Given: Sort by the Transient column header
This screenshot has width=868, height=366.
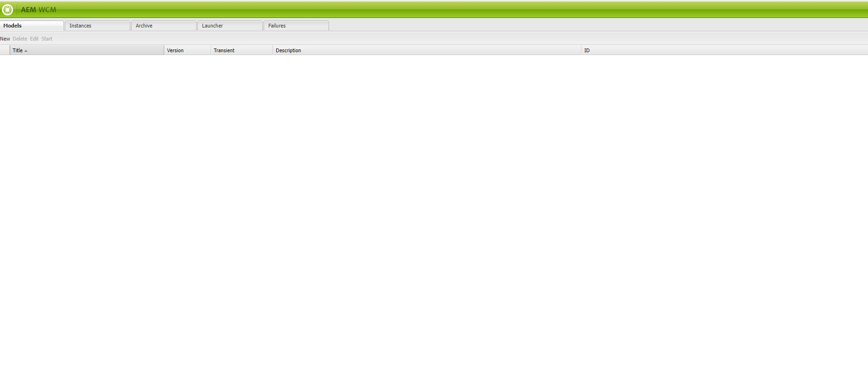Looking at the screenshot, I should tap(242, 50).
